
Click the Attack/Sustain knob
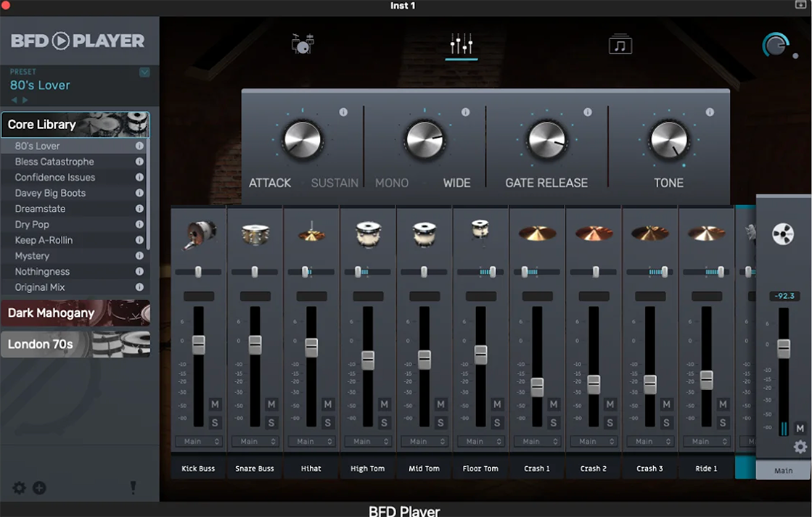point(303,140)
